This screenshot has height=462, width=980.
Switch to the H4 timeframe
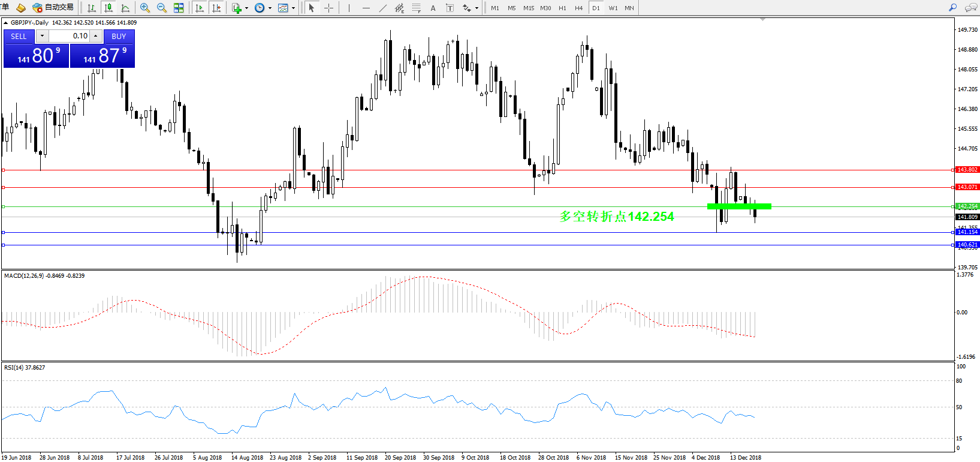pos(578,8)
